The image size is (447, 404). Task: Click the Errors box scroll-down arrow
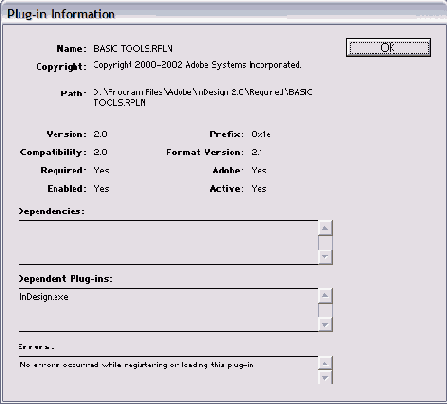coord(325,377)
